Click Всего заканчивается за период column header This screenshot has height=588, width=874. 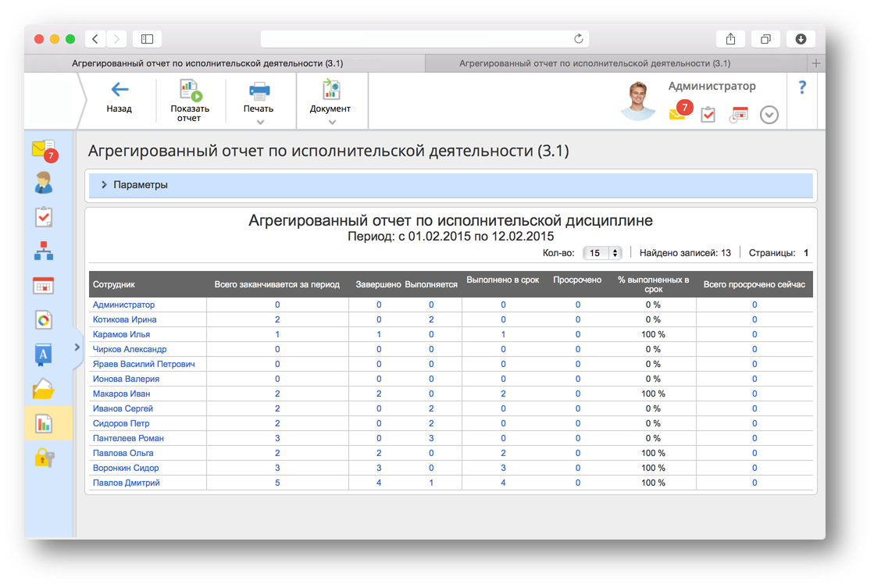pyautogui.click(x=277, y=284)
